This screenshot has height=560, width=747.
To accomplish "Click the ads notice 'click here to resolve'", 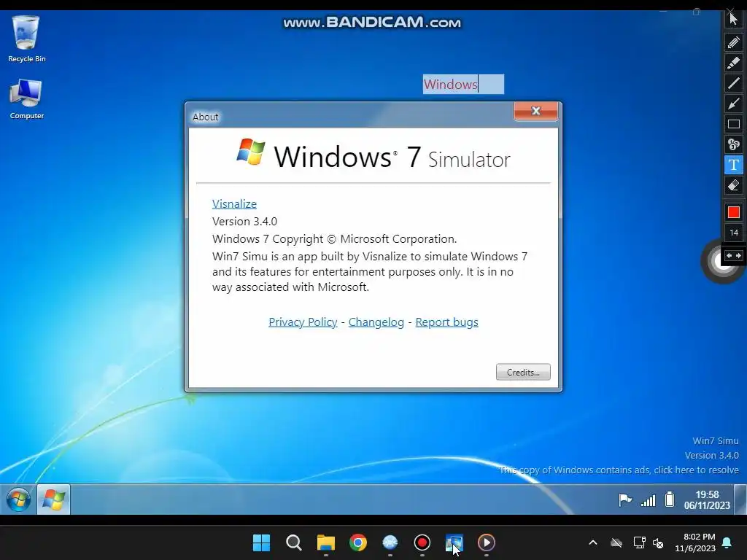I will tap(619, 470).
